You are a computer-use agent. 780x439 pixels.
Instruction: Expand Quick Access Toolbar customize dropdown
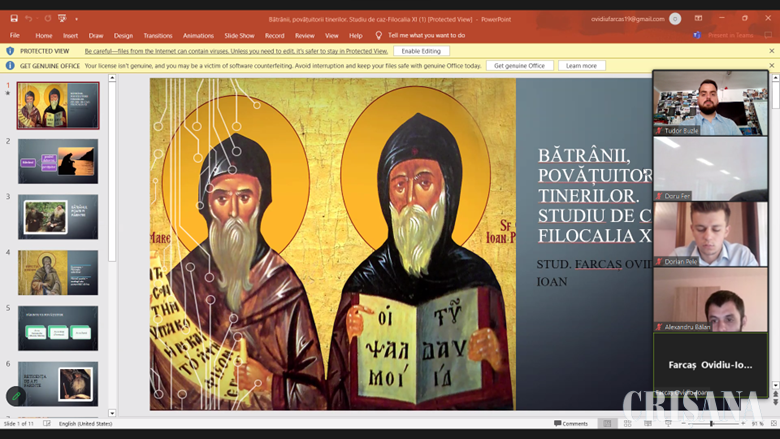point(76,18)
